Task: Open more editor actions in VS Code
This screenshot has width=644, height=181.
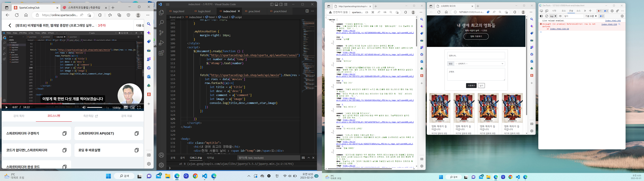Action: coord(312,11)
